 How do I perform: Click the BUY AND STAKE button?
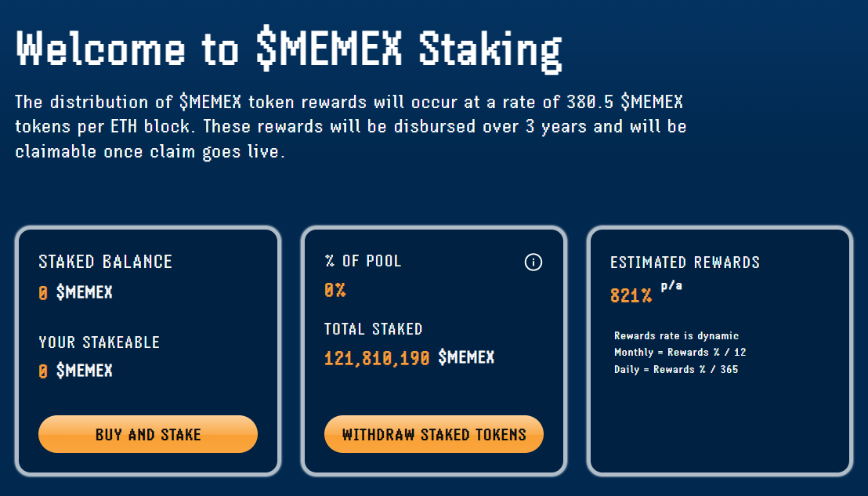147,433
